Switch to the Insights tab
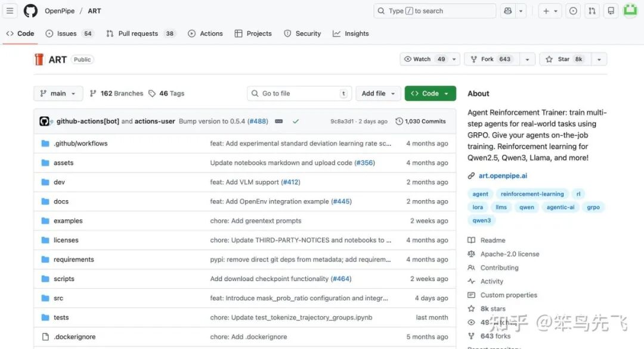Viewport: 644px width, 349px height. tap(351, 33)
